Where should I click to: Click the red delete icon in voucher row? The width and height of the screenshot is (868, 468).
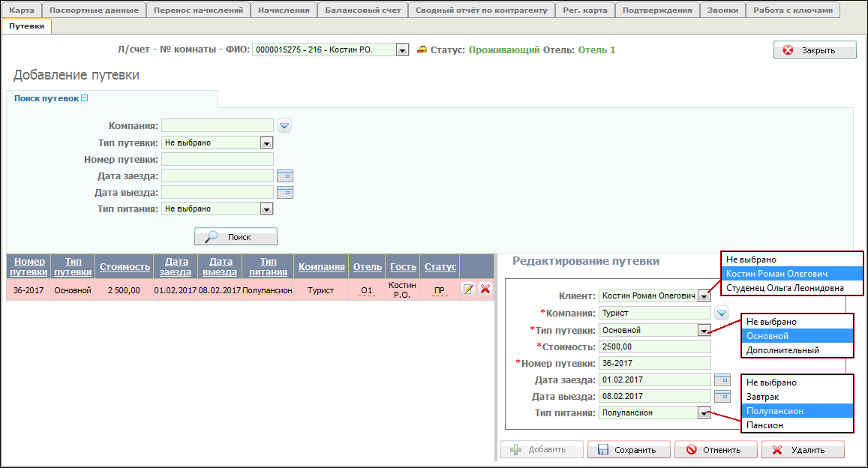click(x=485, y=289)
